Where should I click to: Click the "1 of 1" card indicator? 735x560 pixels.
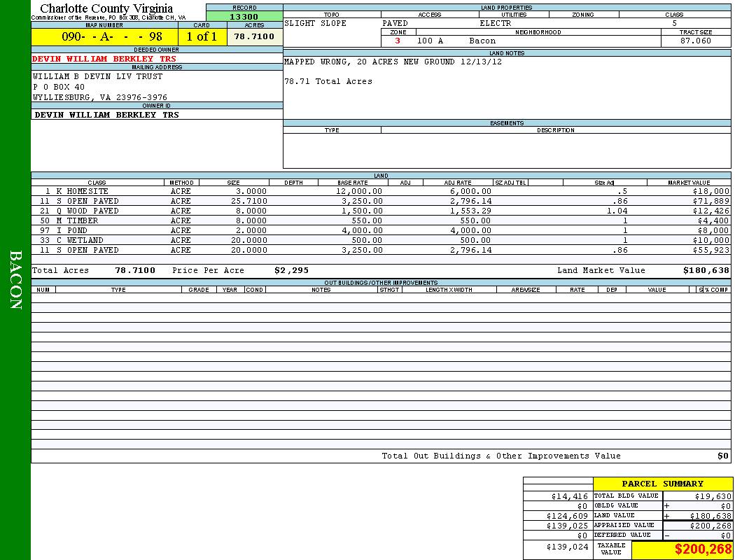pos(202,37)
